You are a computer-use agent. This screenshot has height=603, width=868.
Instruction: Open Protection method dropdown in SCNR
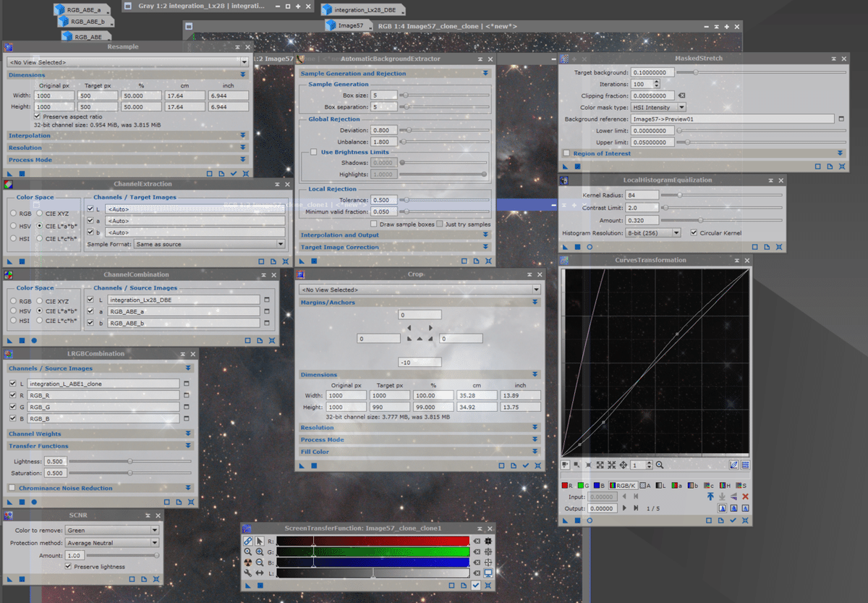(111, 543)
